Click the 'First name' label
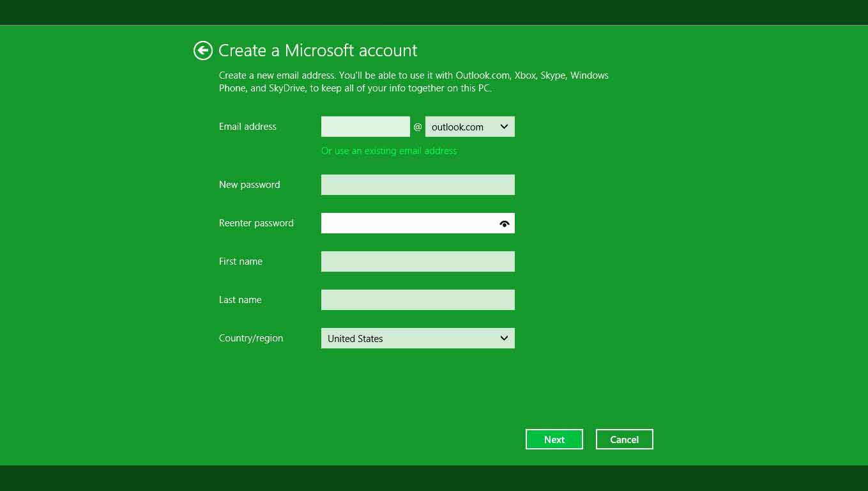 pyautogui.click(x=241, y=261)
